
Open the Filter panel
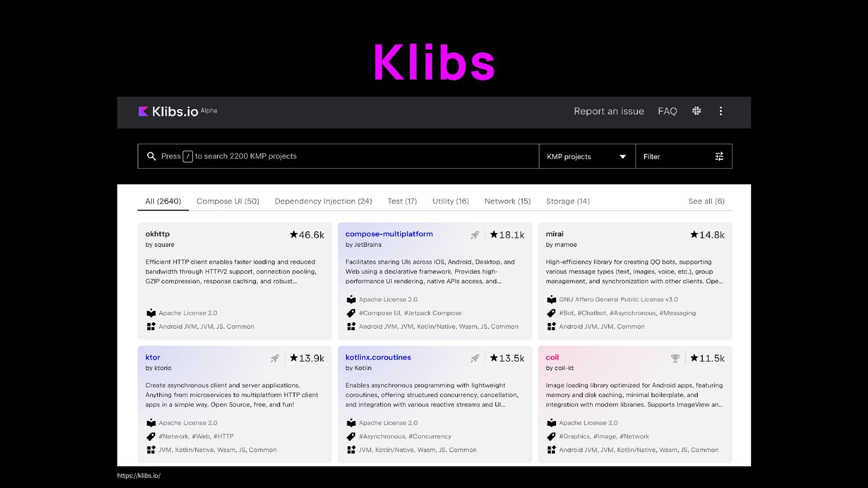(684, 156)
